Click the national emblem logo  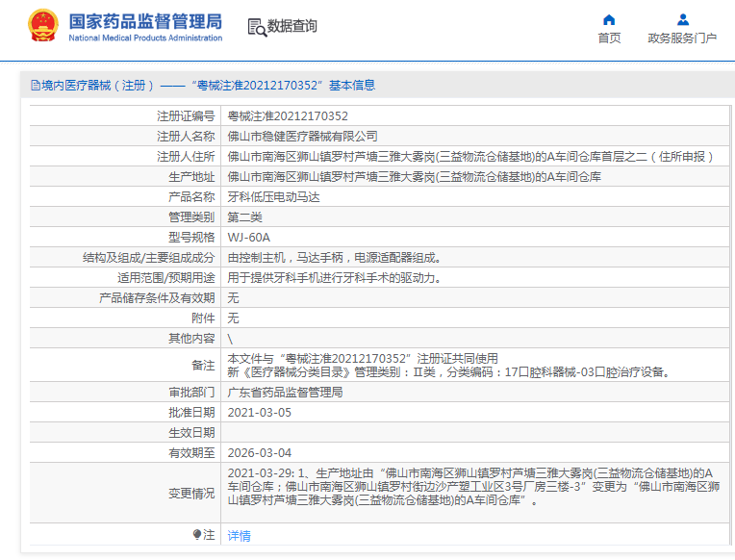(43, 25)
